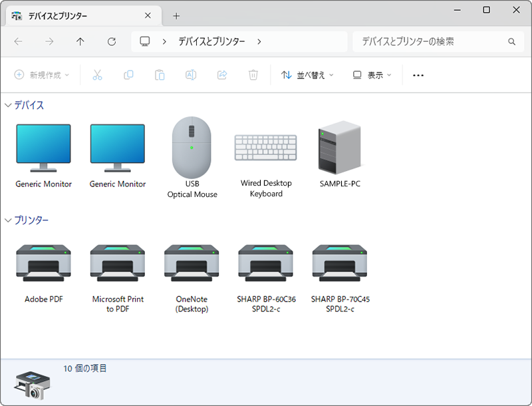Select the first Generic Monitor icon
The image size is (532, 406).
tap(43, 148)
